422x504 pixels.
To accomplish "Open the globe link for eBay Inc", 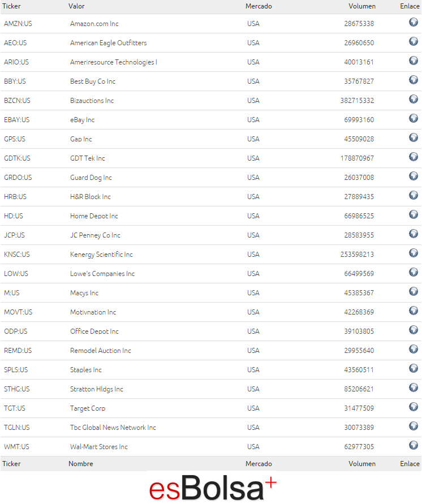I will coord(414,119).
